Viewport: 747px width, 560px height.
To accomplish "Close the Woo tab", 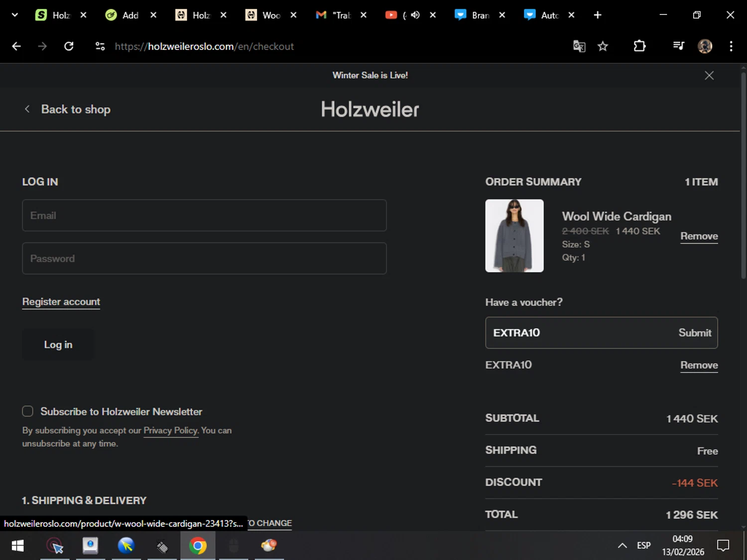I will pyautogui.click(x=293, y=15).
